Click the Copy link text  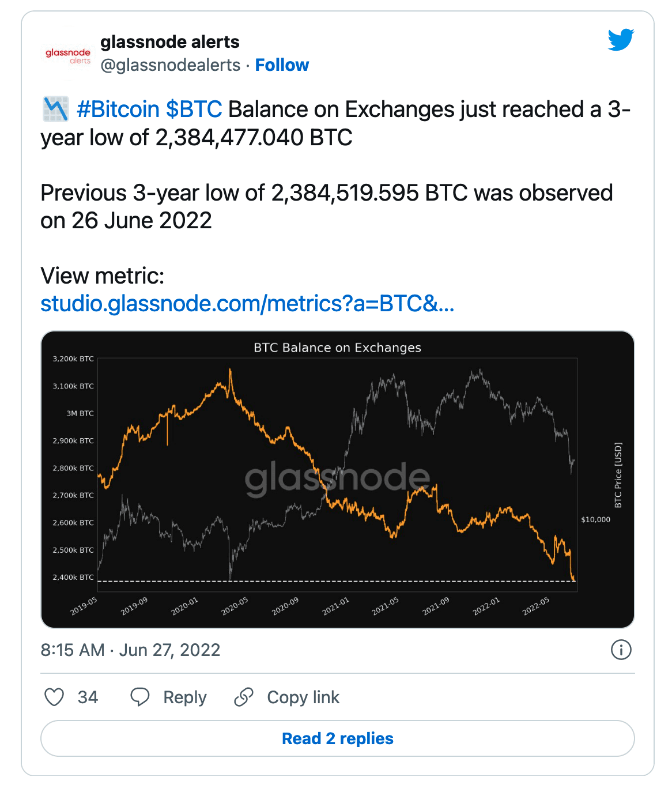pyautogui.click(x=303, y=697)
